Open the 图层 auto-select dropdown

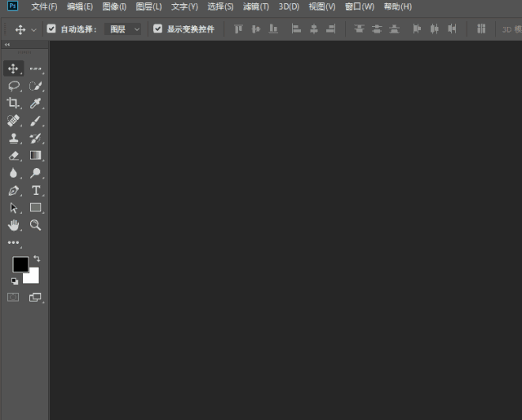click(123, 29)
